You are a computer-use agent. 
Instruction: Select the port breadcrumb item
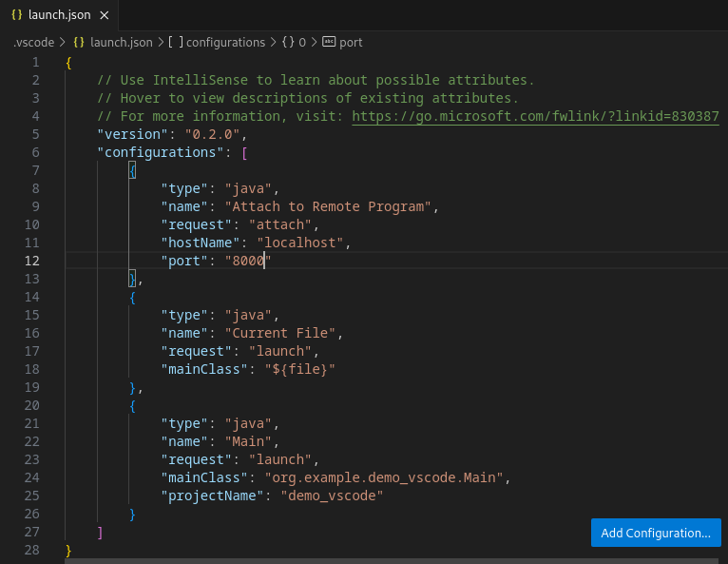pyautogui.click(x=351, y=42)
